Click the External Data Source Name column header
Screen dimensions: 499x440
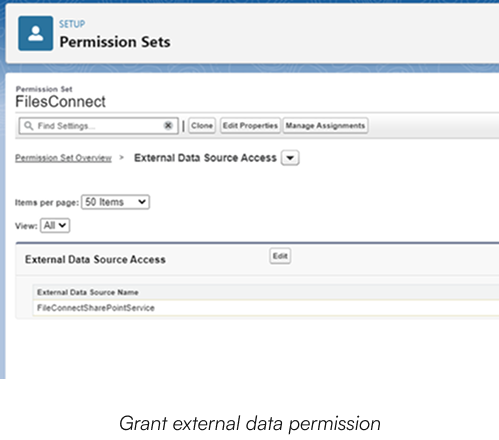point(88,292)
